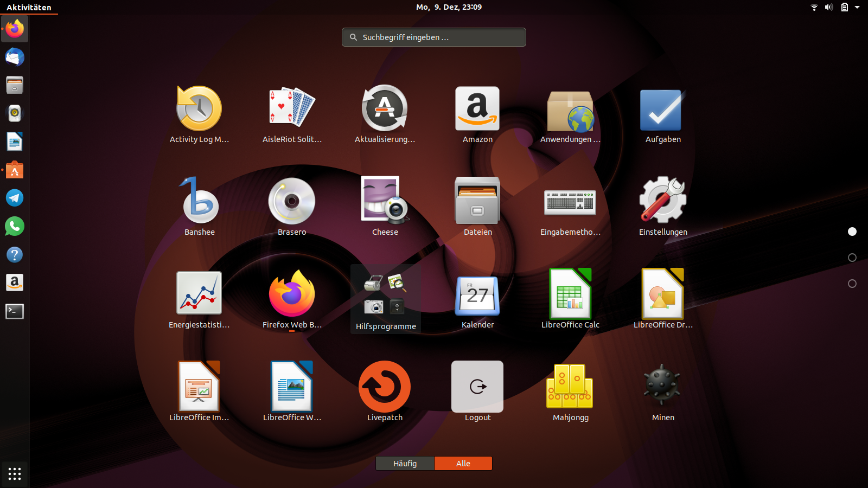Launch LibreOffice Draw
This screenshot has width=868, height=488.
pyautogui.click(x=663, y=300)
